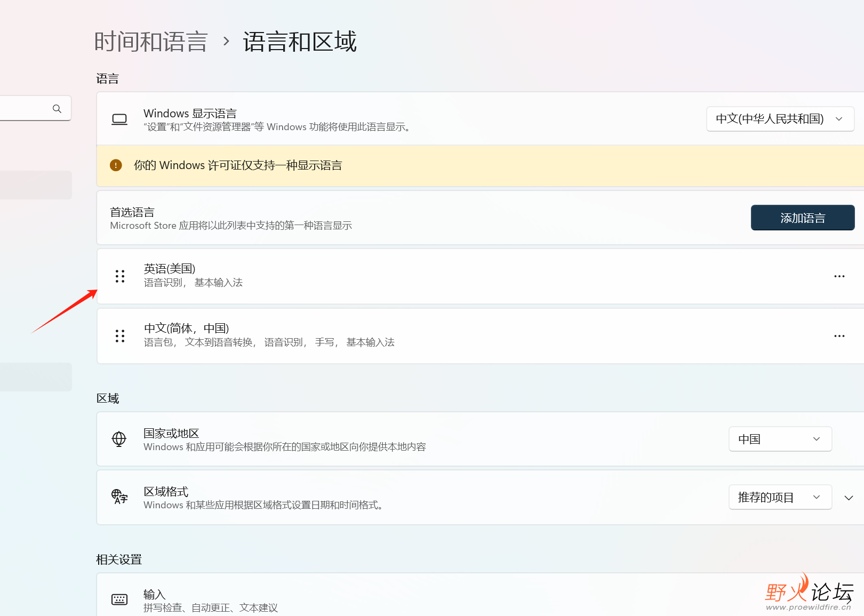Image resolution: width=864 pixels, height=616 pixels.
Task: Click the 首选语言 heading text
Action: point(132,212)
